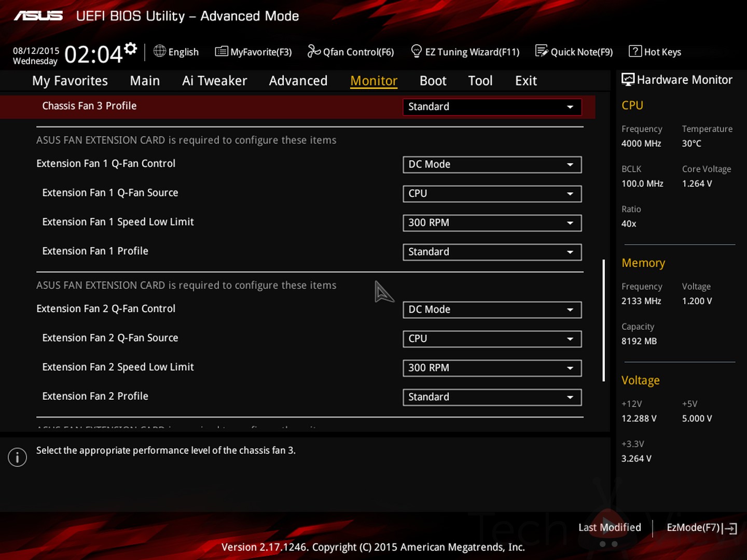Start EZ Tuning Wizard(F11)
This screenshot has width=747, height=560.
point(465,51)
